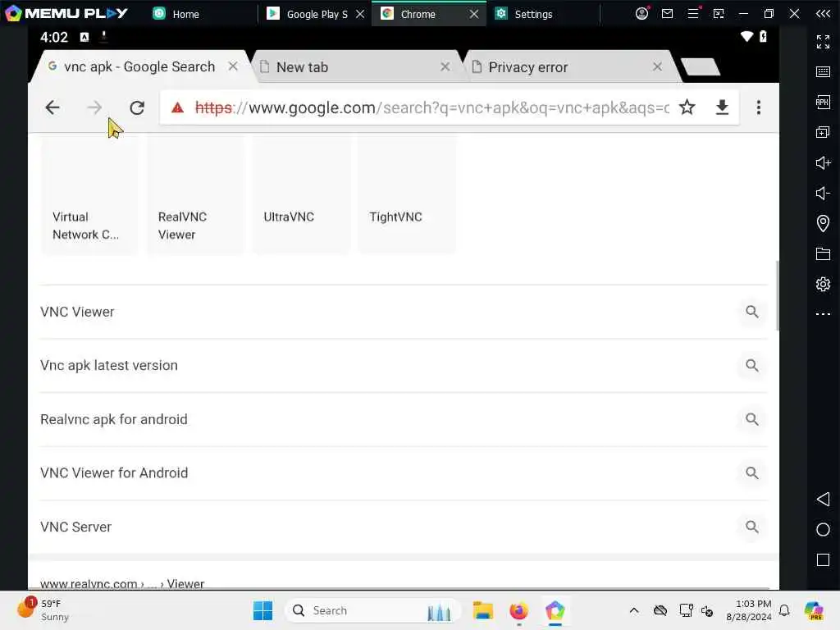Increase volume with speaker plus icon
This screenshot has width=840, height=630.
(x=823, y=163)
